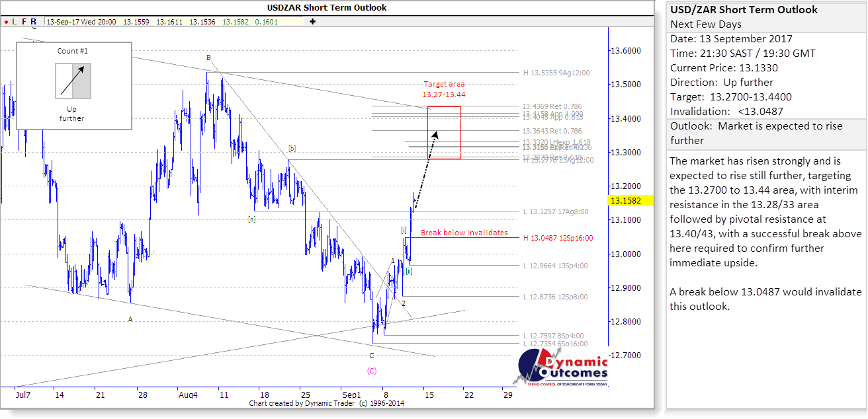Click the 12.7000 price axis label
Image resolution: width=868 pixels, height=419 pixels.
[625, 356]
